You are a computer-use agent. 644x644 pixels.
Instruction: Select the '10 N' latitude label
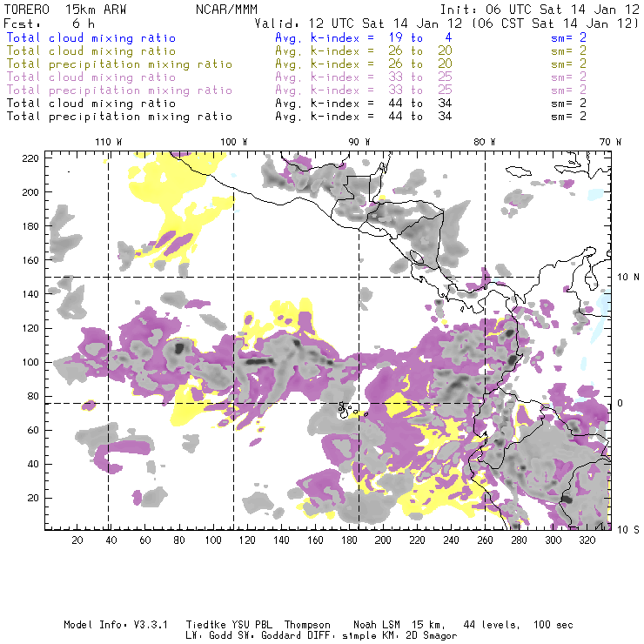(628, 278)
